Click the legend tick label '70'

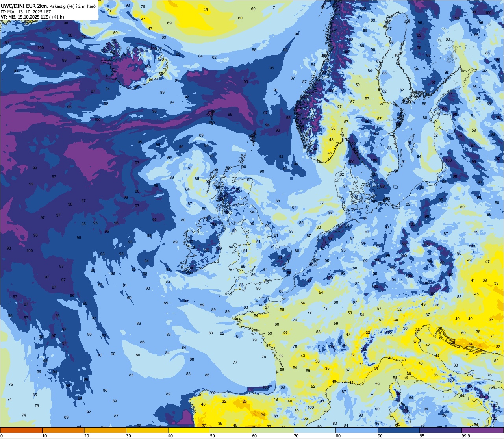(x=296, y=436)
